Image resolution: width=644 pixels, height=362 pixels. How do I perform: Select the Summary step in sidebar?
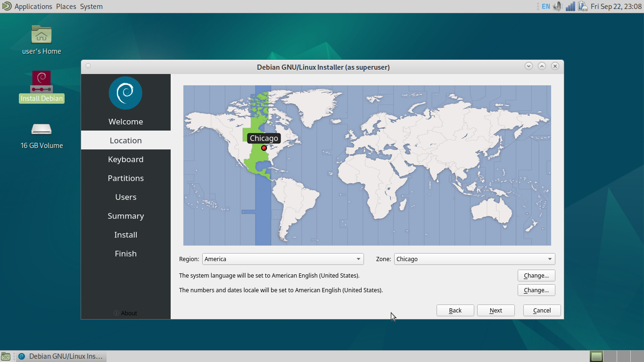click(x=126, y=216)
